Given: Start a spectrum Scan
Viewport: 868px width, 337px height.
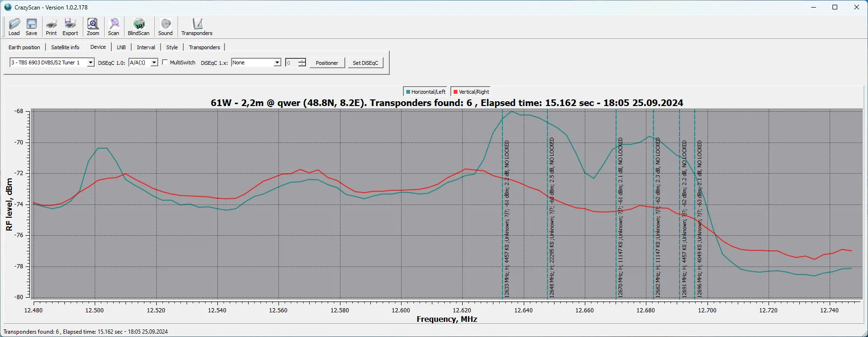Looking at the screenshot, I should click(x=114, y=27).
